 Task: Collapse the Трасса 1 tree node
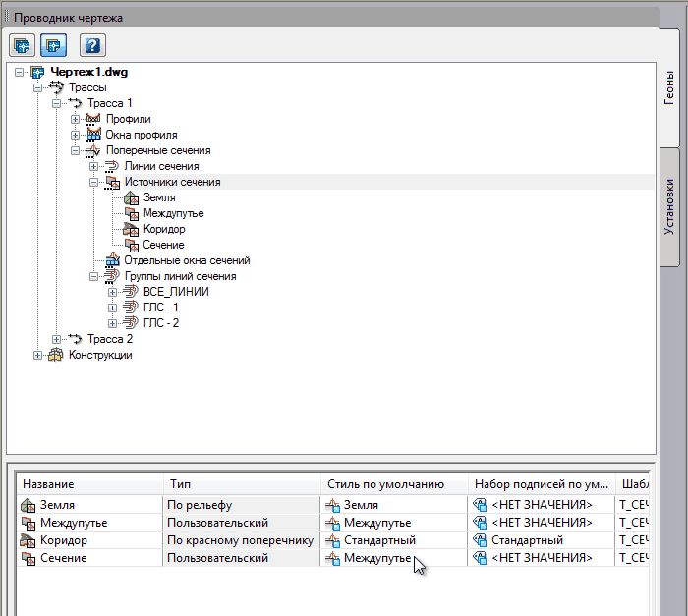coord(57,103)
